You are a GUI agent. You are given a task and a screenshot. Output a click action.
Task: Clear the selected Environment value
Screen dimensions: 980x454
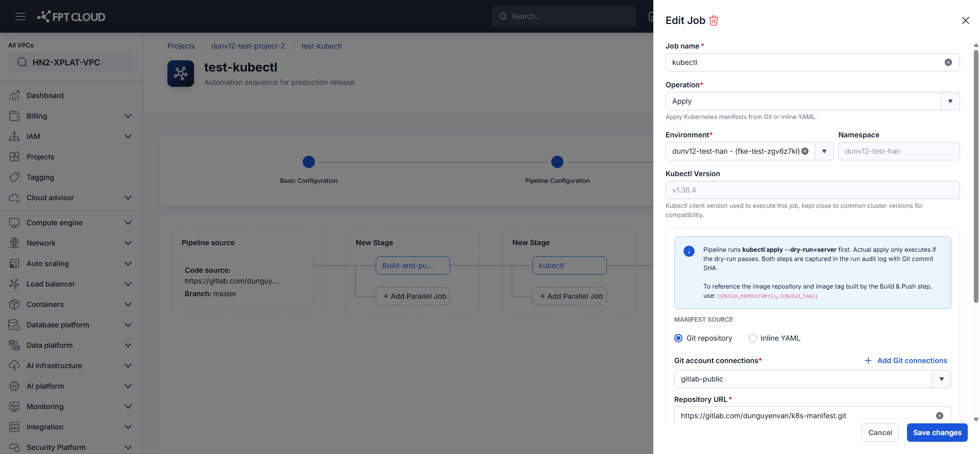tap(805, 151)
